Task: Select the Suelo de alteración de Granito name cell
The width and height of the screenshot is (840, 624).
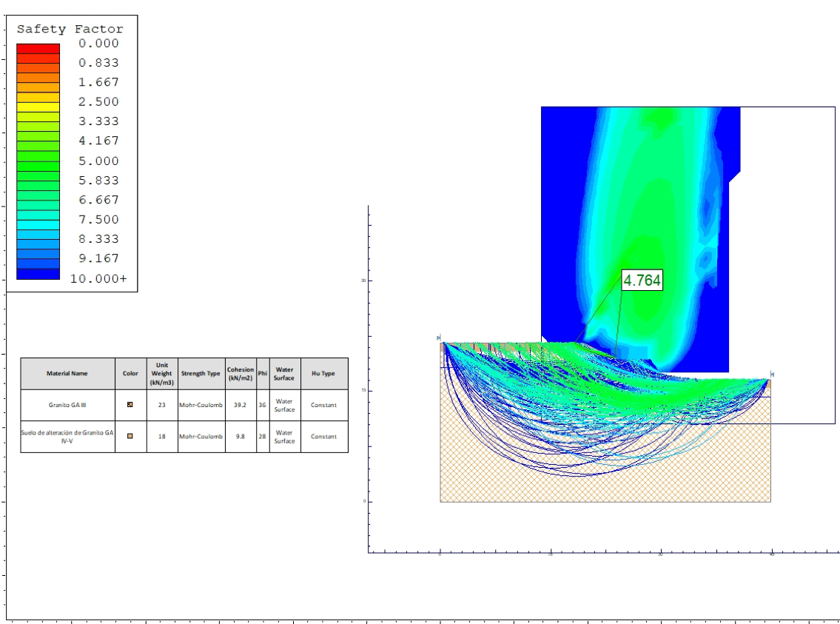Action: click(67, 436)
